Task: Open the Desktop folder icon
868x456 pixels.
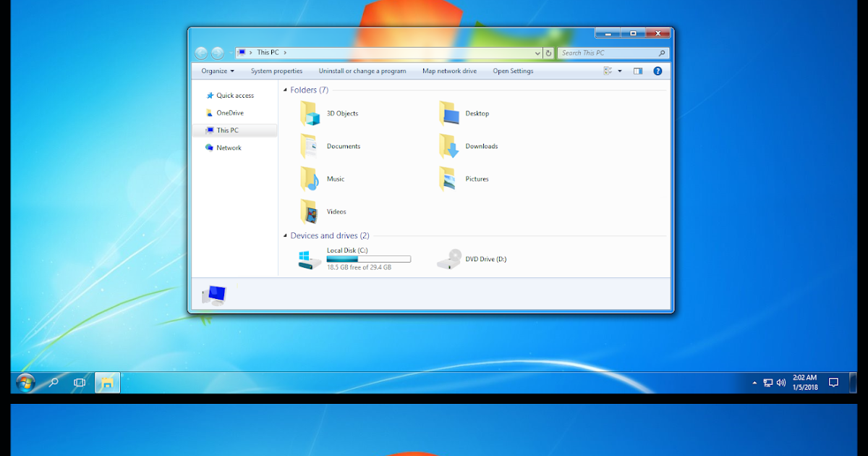Action: [449, 114]
